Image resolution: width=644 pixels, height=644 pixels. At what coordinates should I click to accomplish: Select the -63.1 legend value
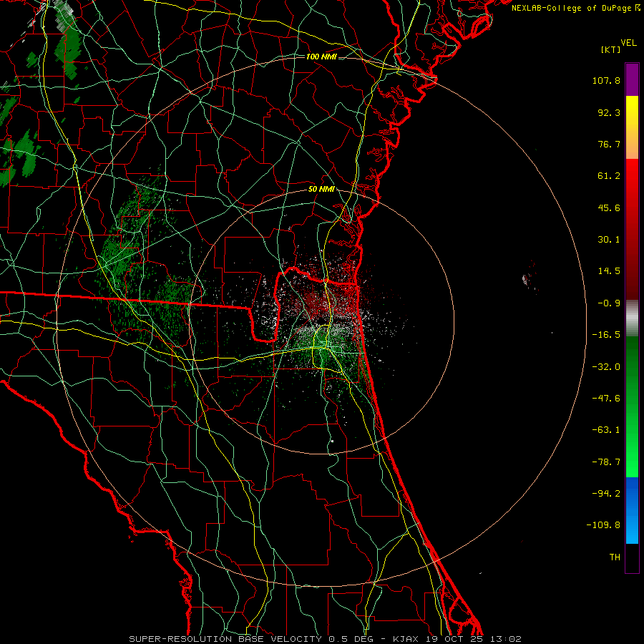pos(606,430)
